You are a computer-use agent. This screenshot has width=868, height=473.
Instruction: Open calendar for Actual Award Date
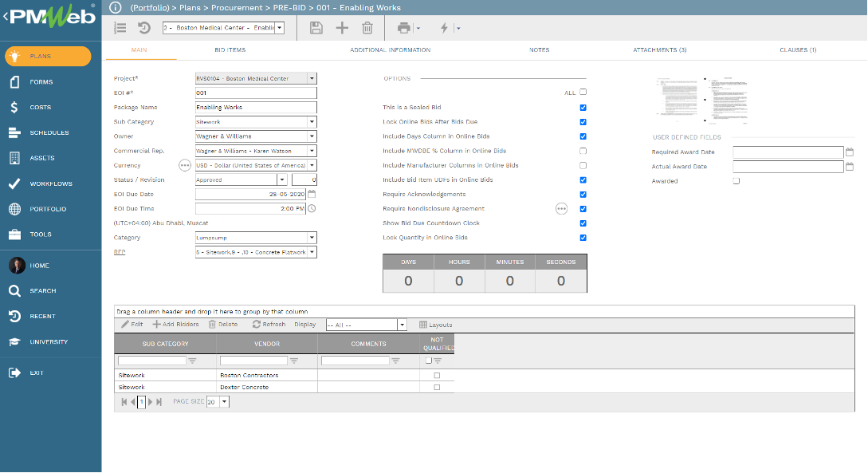(850, 166)
